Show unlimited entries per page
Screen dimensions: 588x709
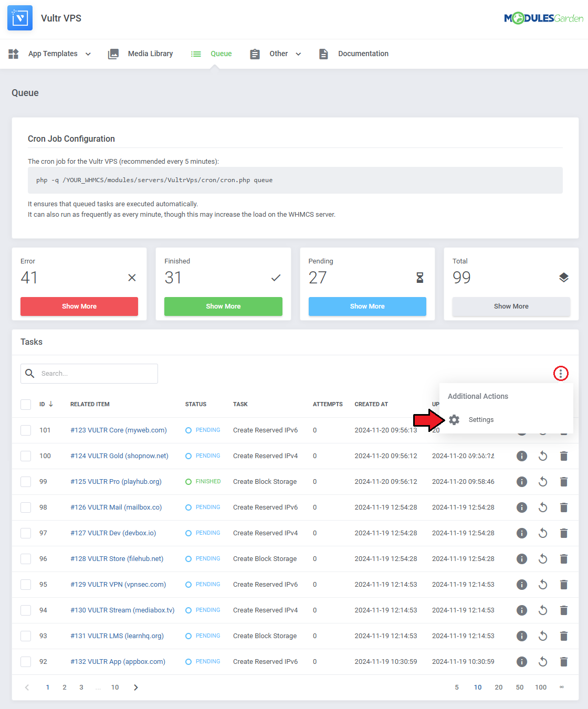562,687
